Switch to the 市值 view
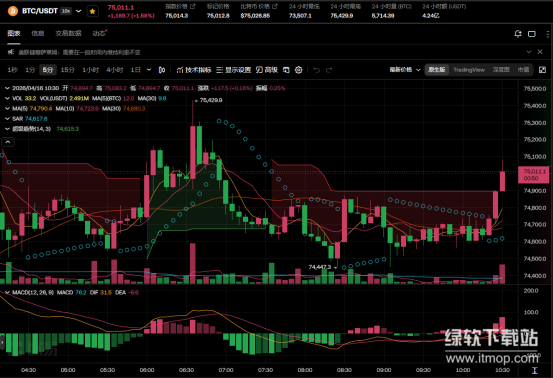This screenshot has width=553, height=378. click(x=523, y=70)
